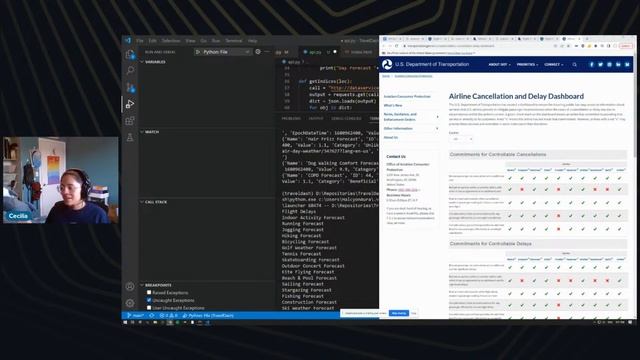Open the Testing flask icon in VS Code

point(130,137)
